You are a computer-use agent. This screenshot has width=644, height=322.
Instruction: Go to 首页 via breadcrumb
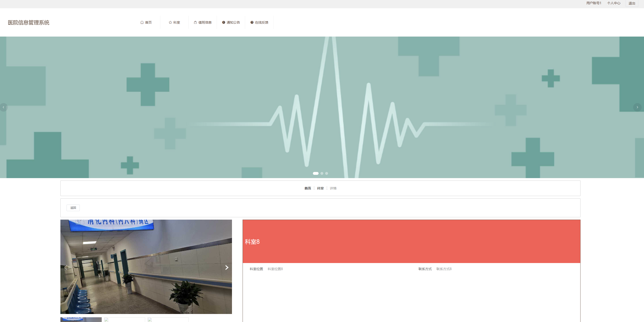click(x=307, y=188)
